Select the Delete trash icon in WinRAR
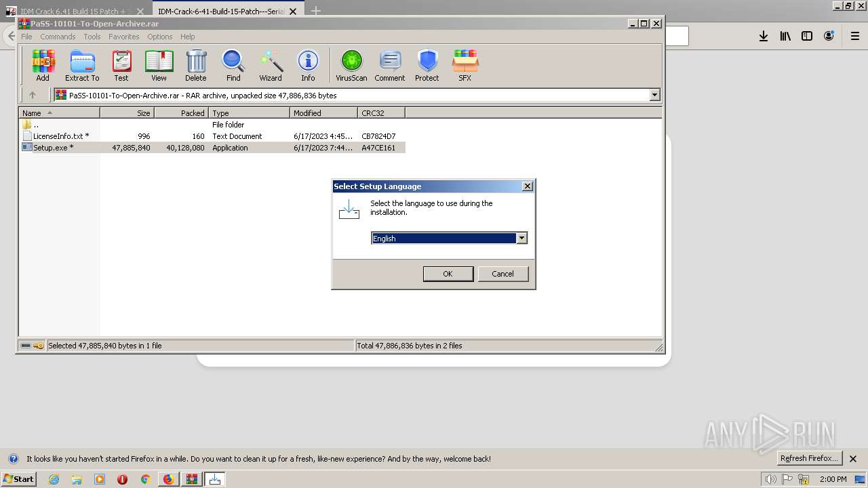Screen dimensions: 868x488 (196, 66)
